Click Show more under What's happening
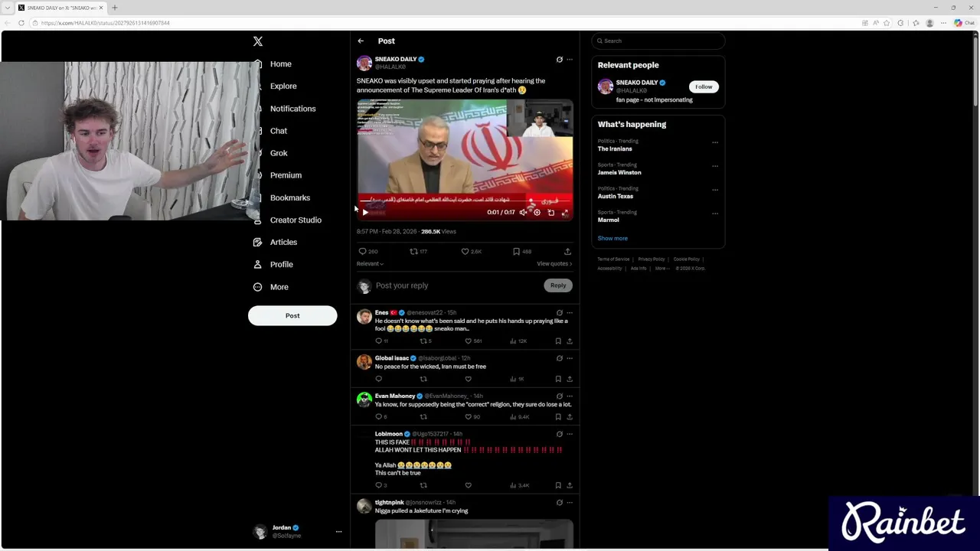This screenshot has width=980, height=551. click(612, 238)
